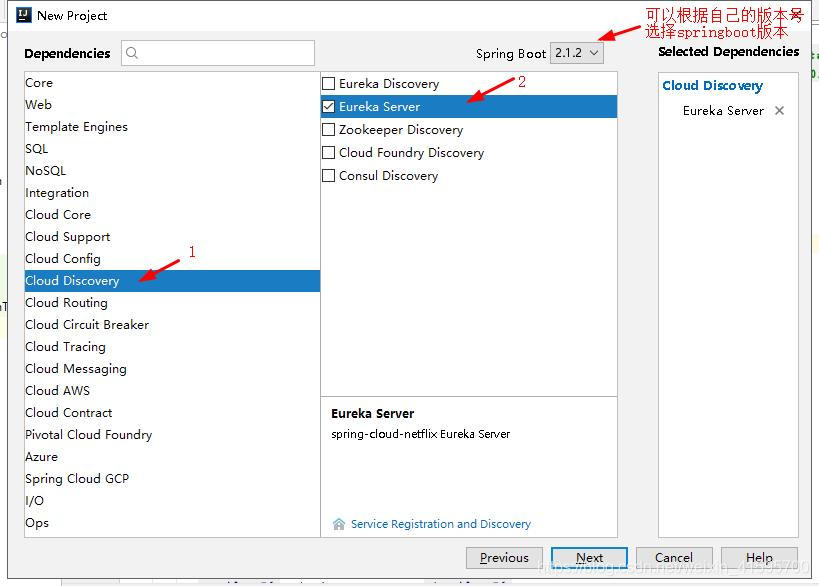The width and height of the screenshot is (819, 586).
Task: Click Eureka Server label in Selected Dependencies
Action: [x=723, y=111]
